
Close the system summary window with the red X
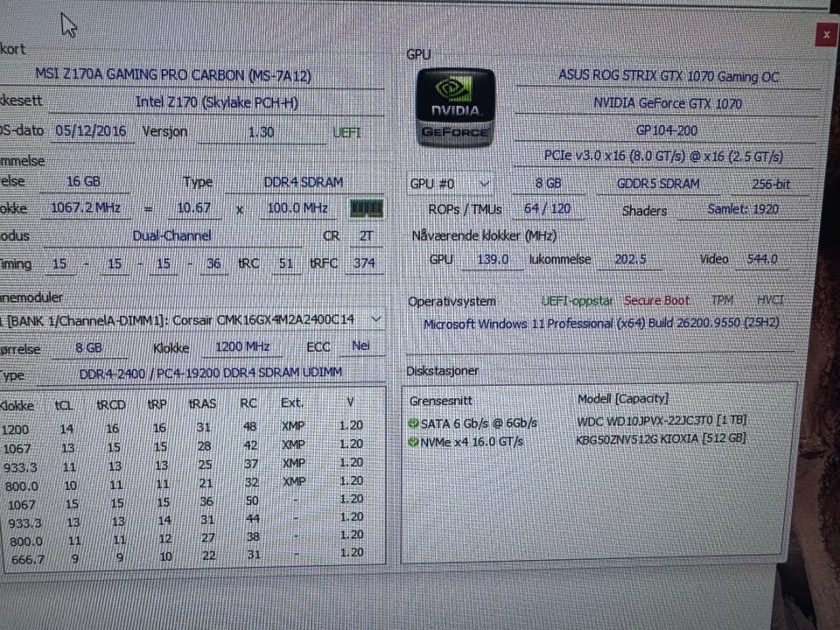827,35
